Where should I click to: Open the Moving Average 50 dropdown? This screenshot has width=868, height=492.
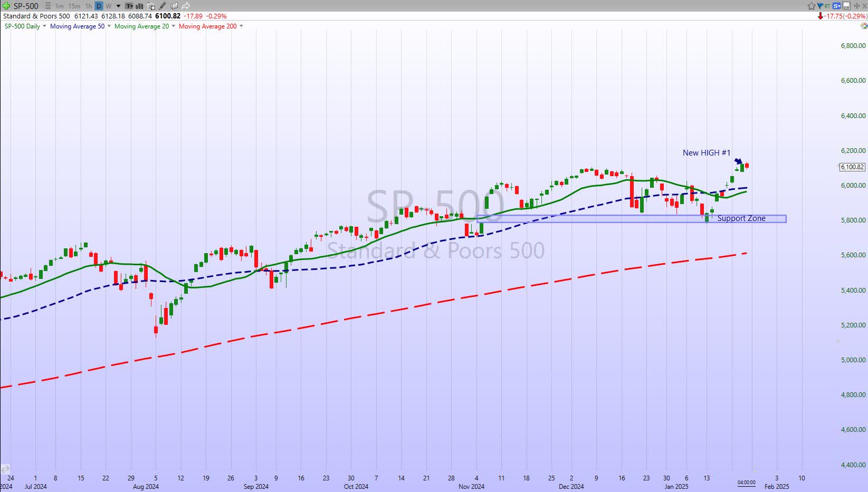[x=109, y=26]
